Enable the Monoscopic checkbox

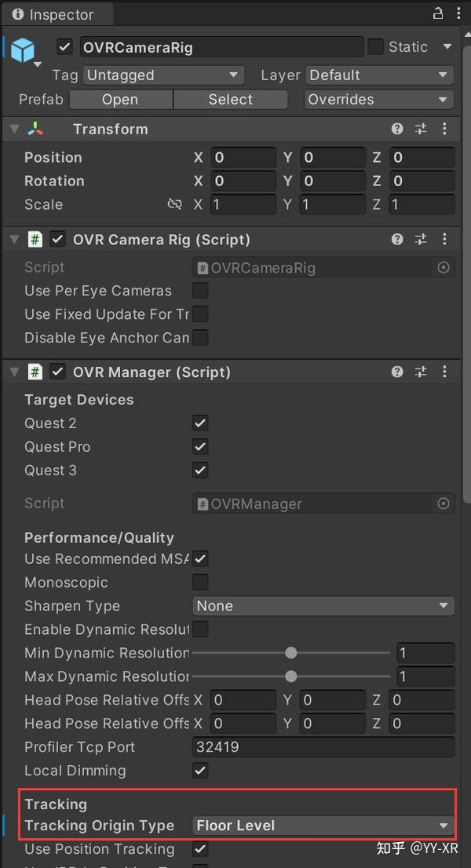(200, 582)
